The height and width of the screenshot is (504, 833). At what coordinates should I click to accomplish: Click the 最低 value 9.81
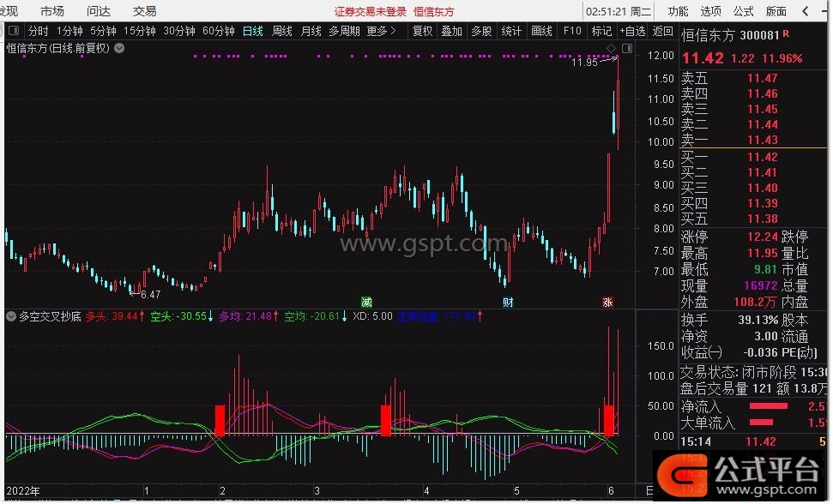(x=766, y=269)
